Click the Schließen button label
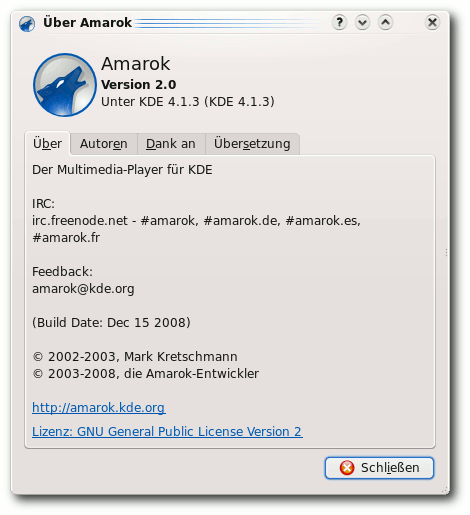This screenshot has height=515, width=470. [x=390, y=468]
